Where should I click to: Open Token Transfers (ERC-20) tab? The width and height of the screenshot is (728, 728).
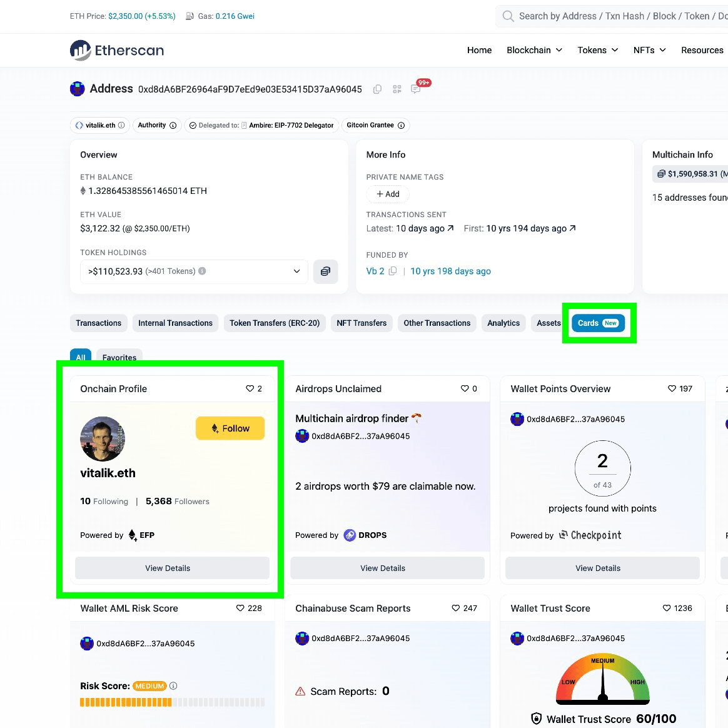point(275,323)
